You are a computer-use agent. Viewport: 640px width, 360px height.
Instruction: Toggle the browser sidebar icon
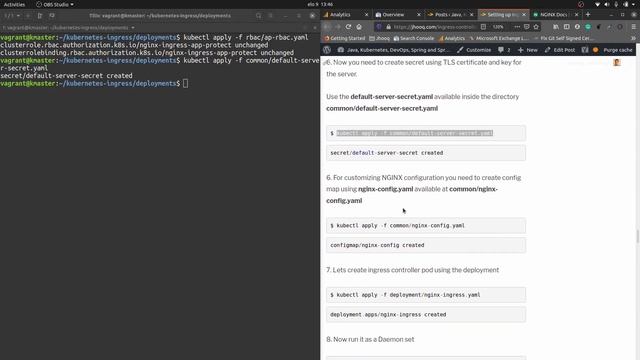[x=567, y=27]
